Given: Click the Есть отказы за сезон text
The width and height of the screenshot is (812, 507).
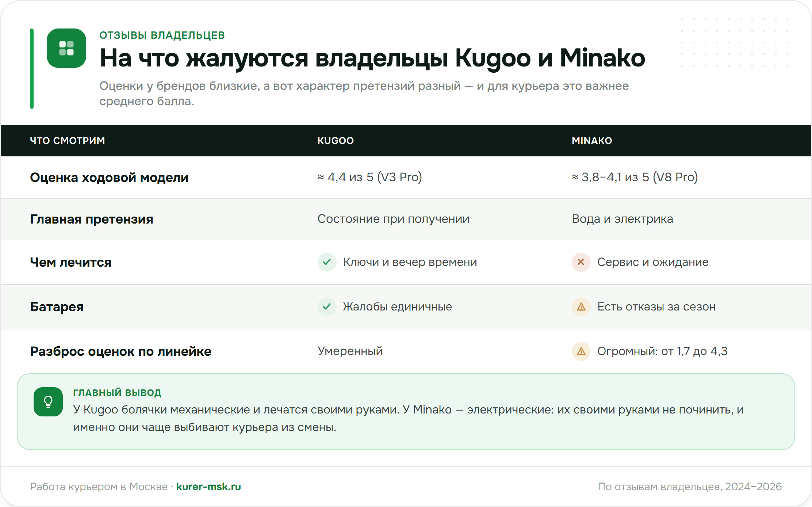Looking at the screenshot, I should (x=656, y=307).
